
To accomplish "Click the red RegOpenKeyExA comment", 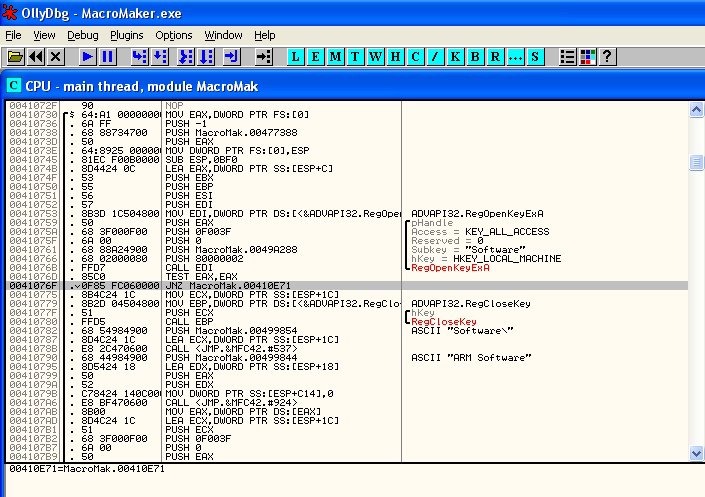I will pyautogui.click(x=450, y=268).
